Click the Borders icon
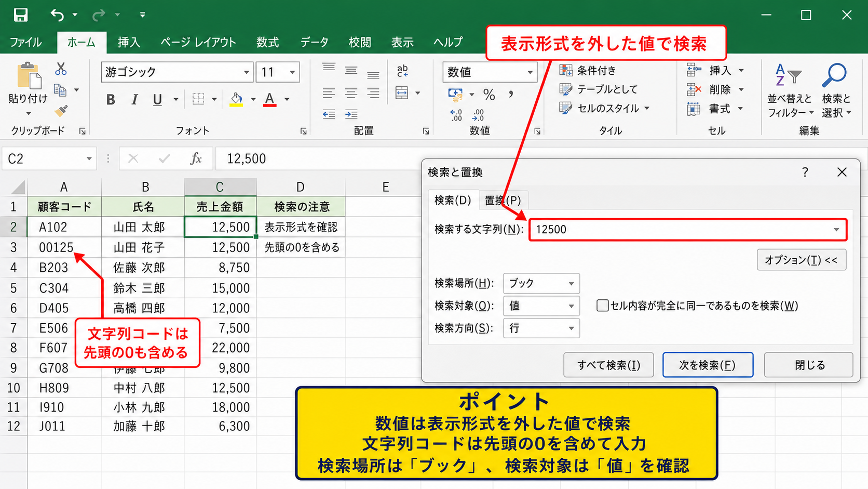 pyautogui.click(x=198, y=99)
